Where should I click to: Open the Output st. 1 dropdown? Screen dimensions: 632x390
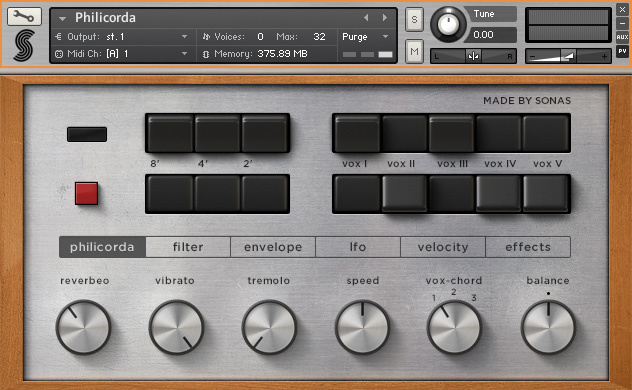click(x=121, y=37)
